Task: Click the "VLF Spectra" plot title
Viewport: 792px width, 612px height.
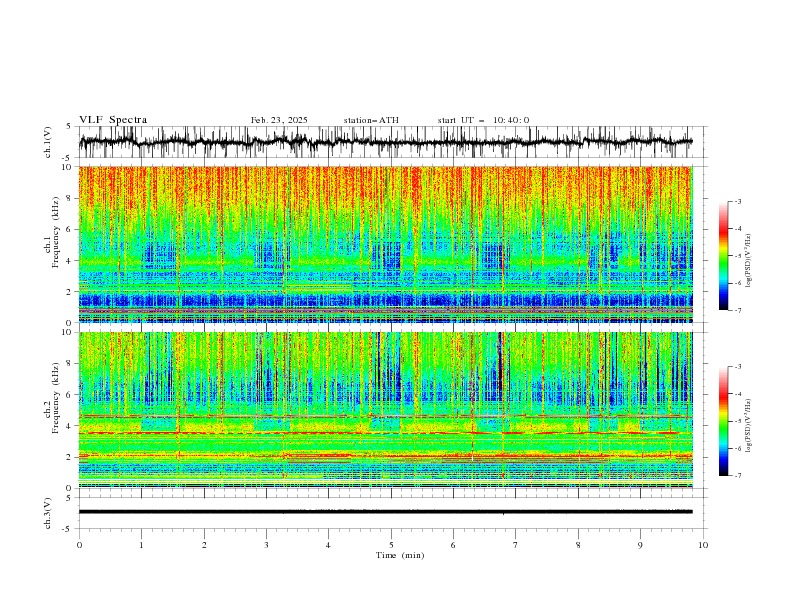Action: coord(113,120)
